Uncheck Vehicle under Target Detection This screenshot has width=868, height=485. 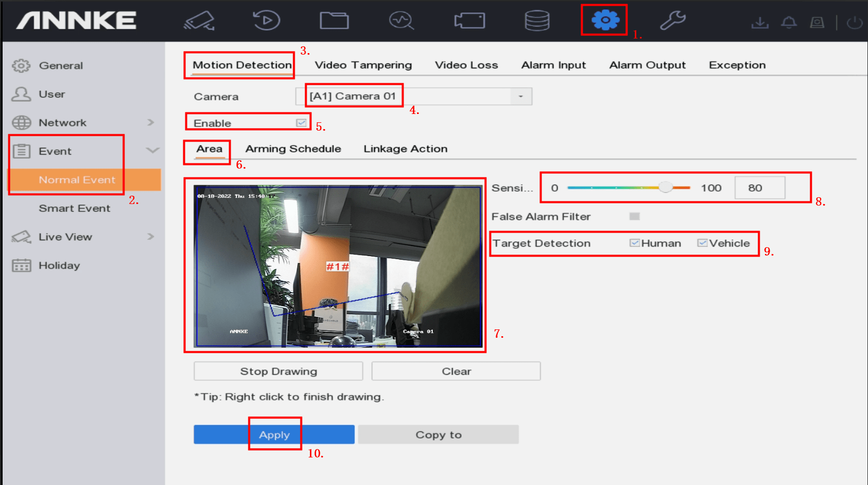(703, 242)
